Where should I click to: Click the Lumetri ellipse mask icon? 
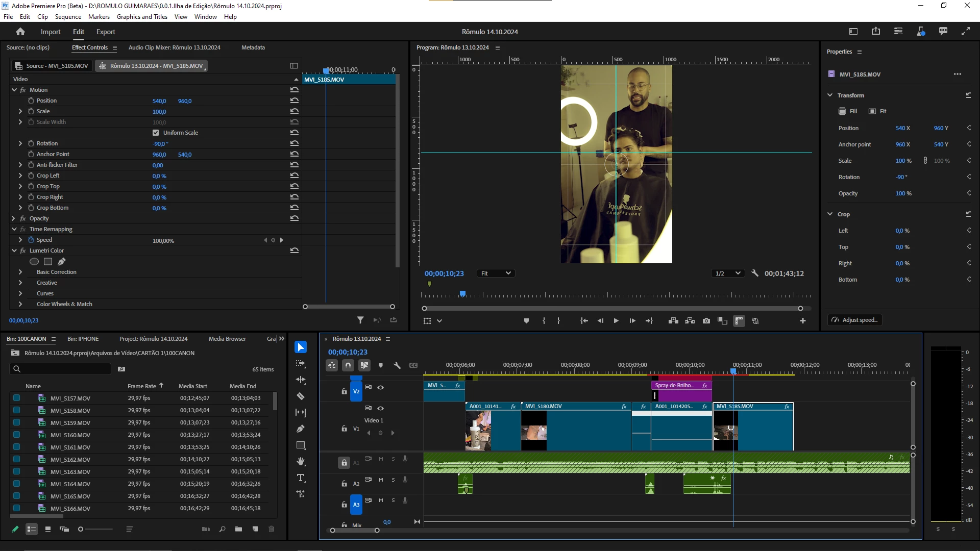(x=34, y=262)
